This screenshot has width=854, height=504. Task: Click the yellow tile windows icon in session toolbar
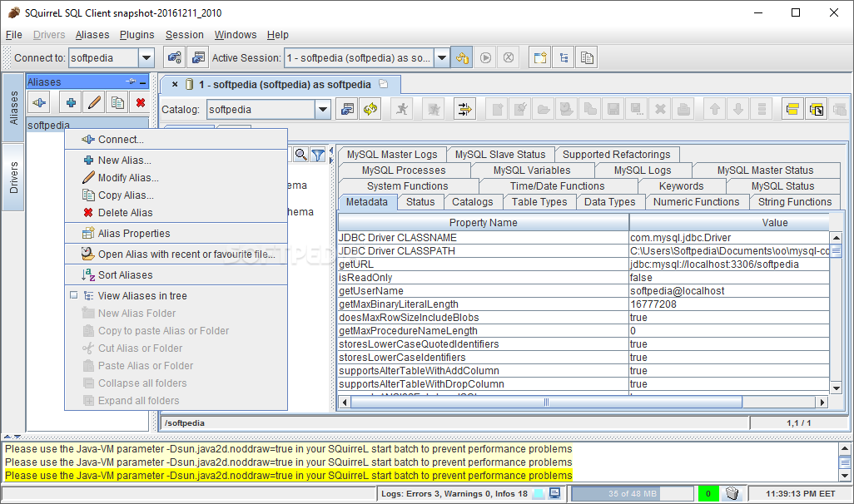[792, 110]
